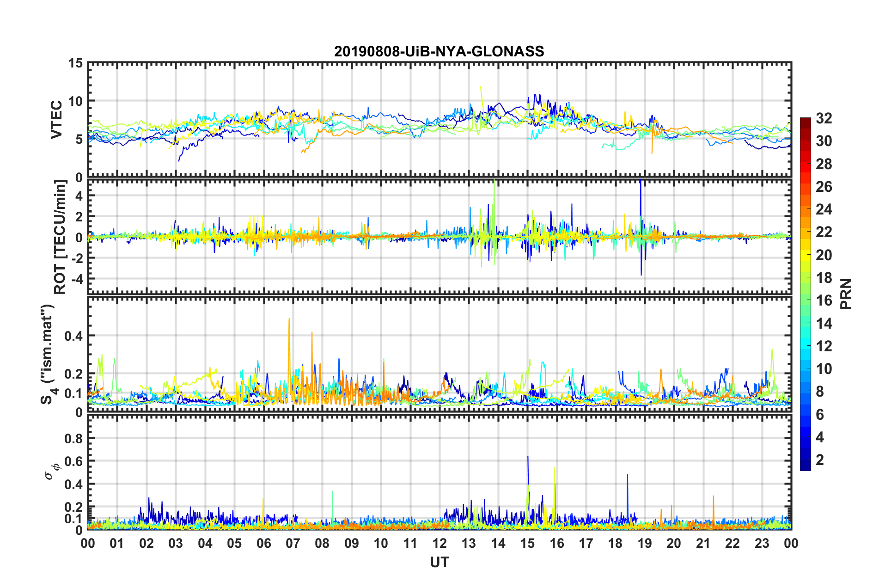Click ROT axis tick label -4

point(76,279)
